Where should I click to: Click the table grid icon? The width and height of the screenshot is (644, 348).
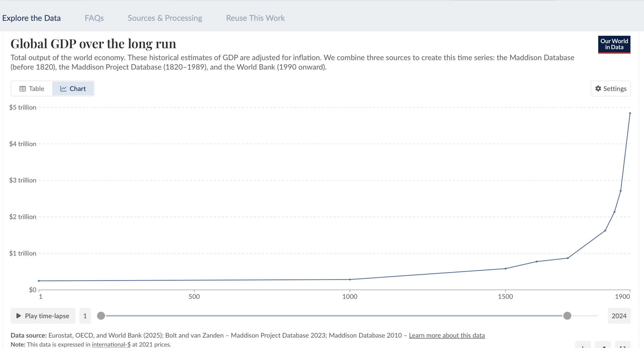pyautogui.click(x=23, y=89)
